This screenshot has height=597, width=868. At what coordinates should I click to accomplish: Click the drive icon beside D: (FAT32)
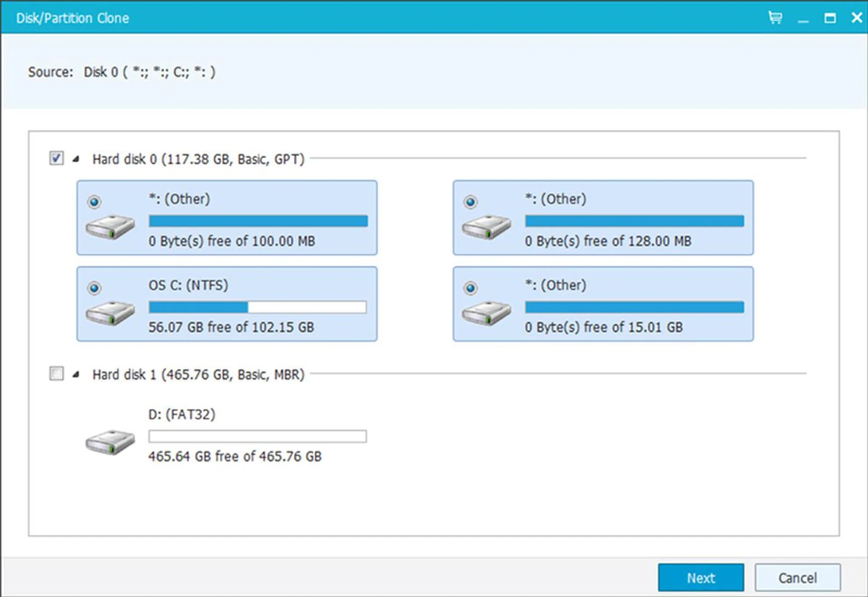pos(110,442)
